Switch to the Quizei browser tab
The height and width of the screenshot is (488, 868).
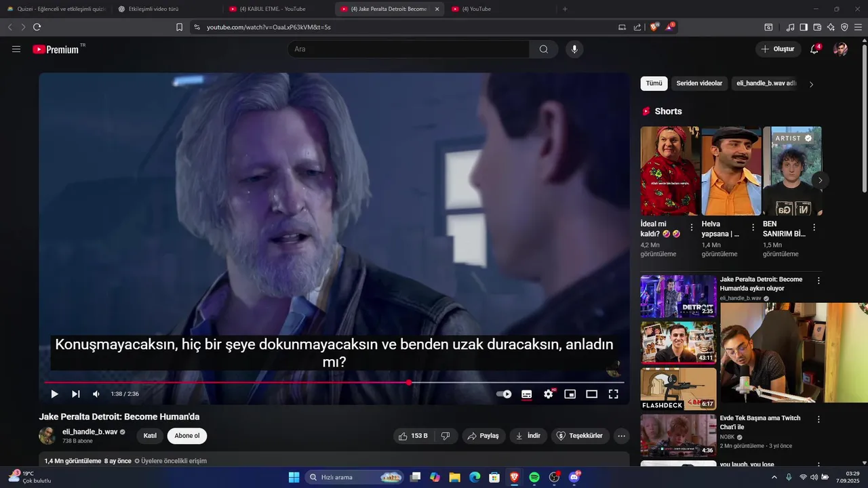(x=56, y=9)
